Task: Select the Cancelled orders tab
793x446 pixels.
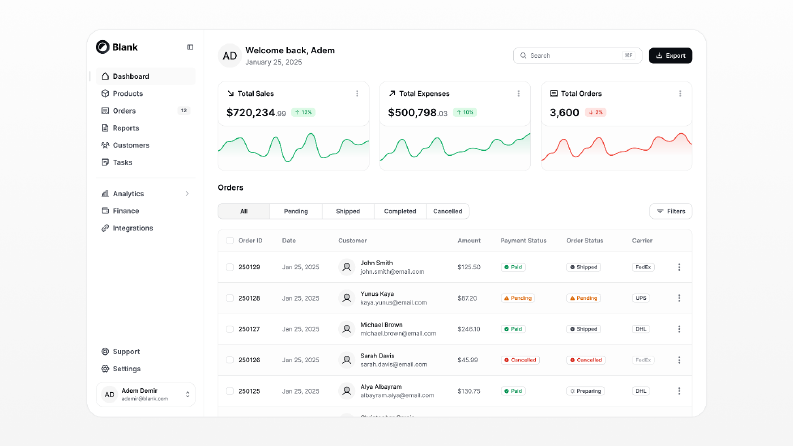Action: coord(448,211)
